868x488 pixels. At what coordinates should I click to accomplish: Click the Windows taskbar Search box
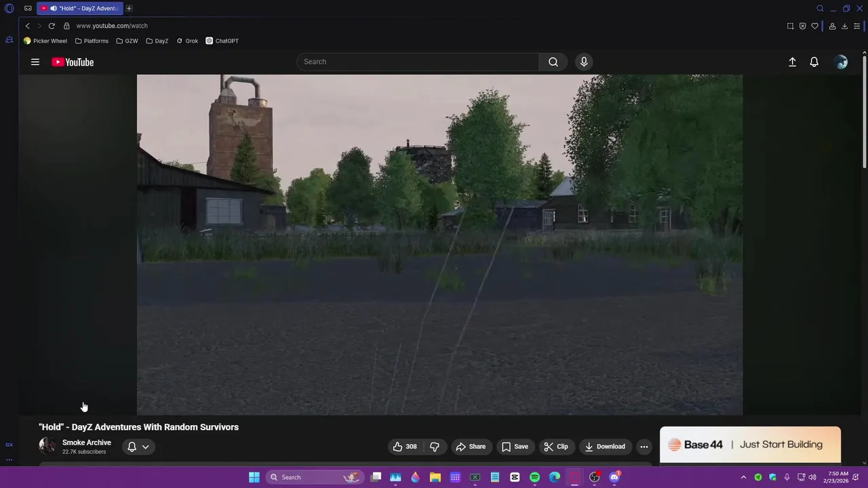tap(315, 477)
